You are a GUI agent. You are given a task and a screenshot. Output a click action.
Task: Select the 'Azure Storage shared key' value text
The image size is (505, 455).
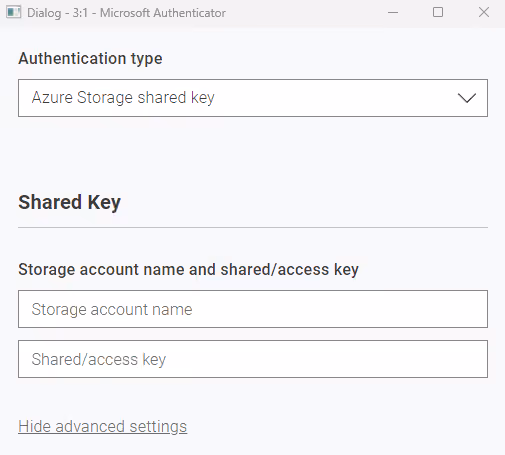pos(123,98)
